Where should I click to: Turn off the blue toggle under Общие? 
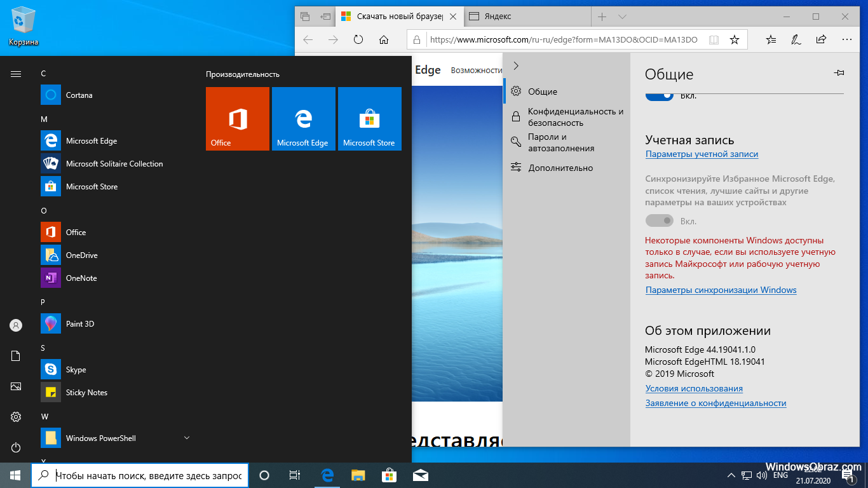659,95
